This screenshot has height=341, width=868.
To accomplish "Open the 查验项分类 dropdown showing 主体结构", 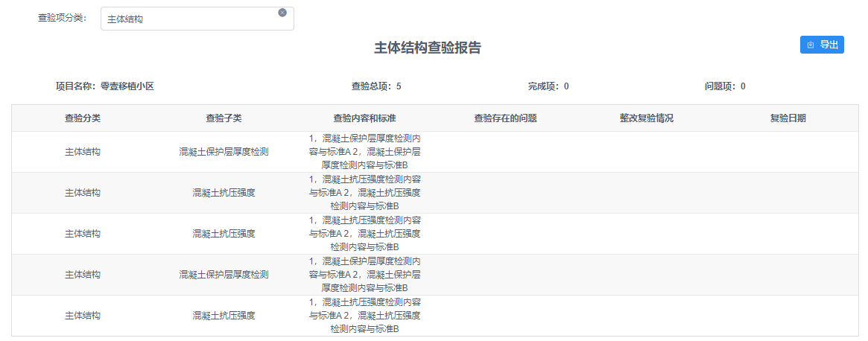I will (x=190, y=19).
